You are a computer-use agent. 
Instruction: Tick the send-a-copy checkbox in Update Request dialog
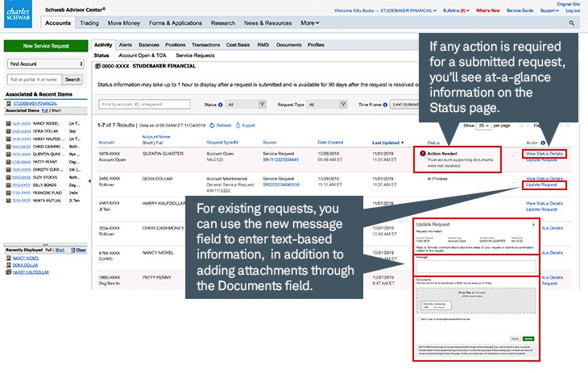pyautogui.click(x=419, y=319)
